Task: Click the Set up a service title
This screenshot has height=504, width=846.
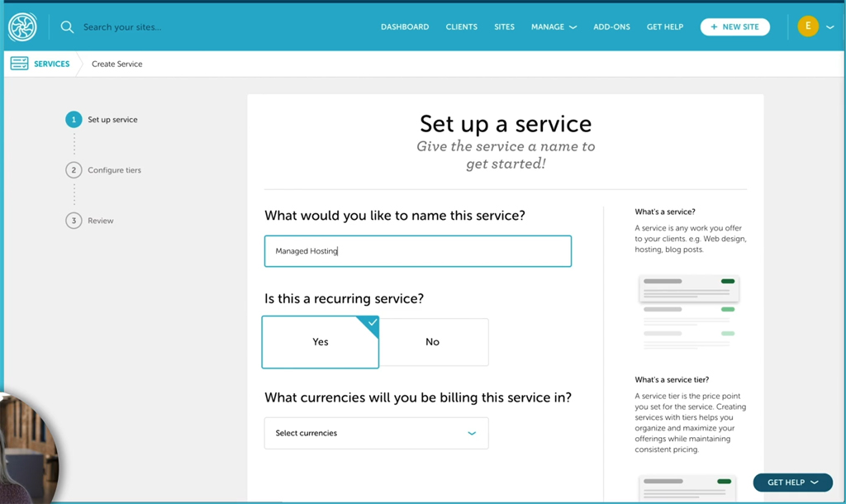Action: click(506, 124)
